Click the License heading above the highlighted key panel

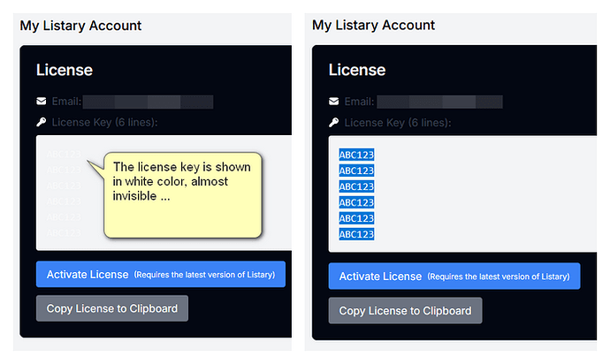[356, 70]
